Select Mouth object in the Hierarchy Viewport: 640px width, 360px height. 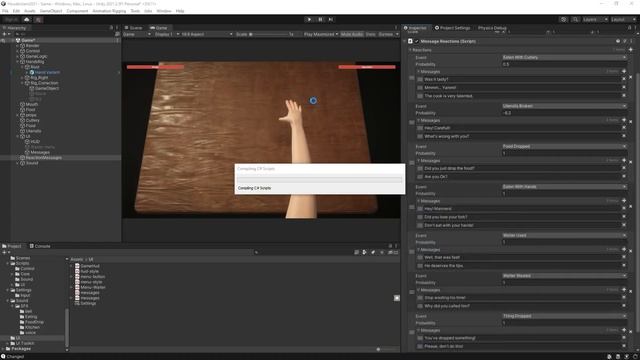(32, 104)
